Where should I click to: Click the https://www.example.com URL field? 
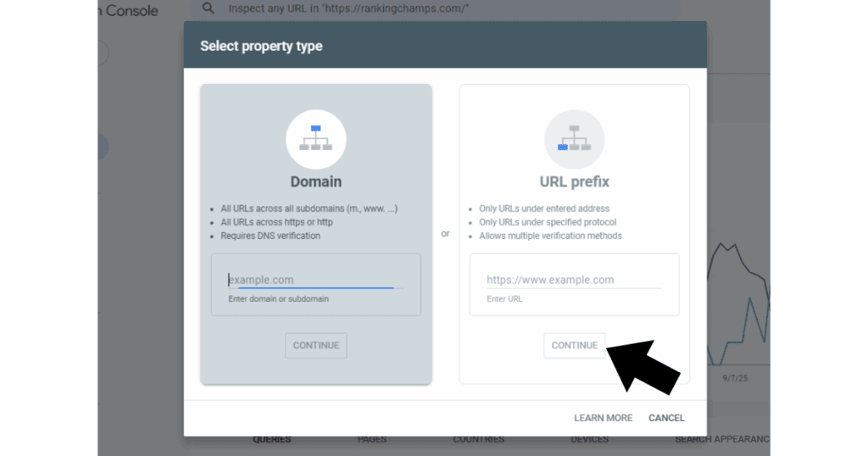(x=574, y=280)
